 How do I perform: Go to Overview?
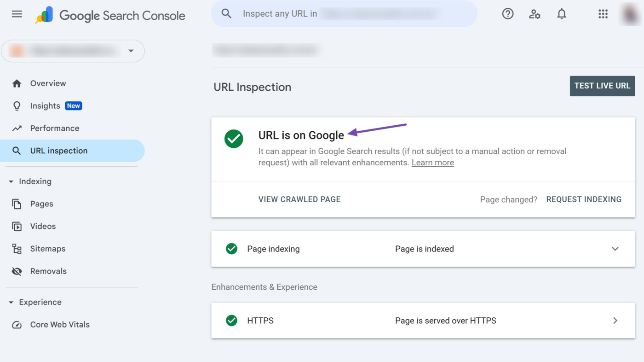48,83
